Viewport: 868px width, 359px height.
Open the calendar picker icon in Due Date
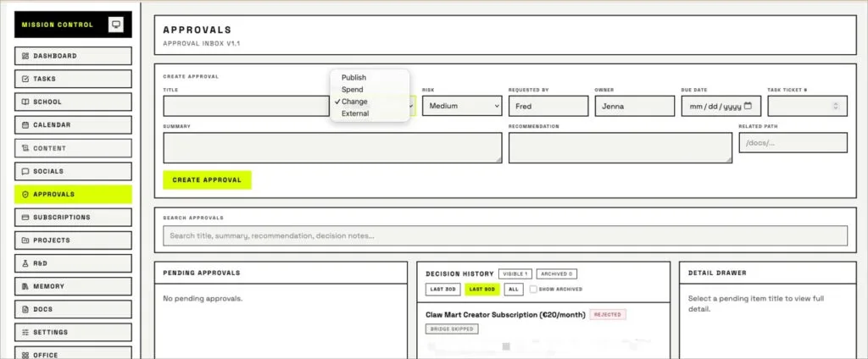click(748, 106)
